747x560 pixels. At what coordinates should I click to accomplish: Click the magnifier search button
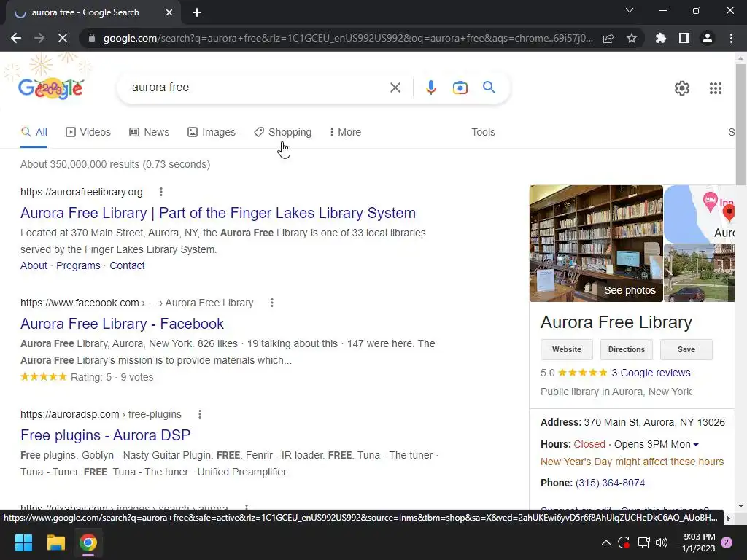pos(489,87)
